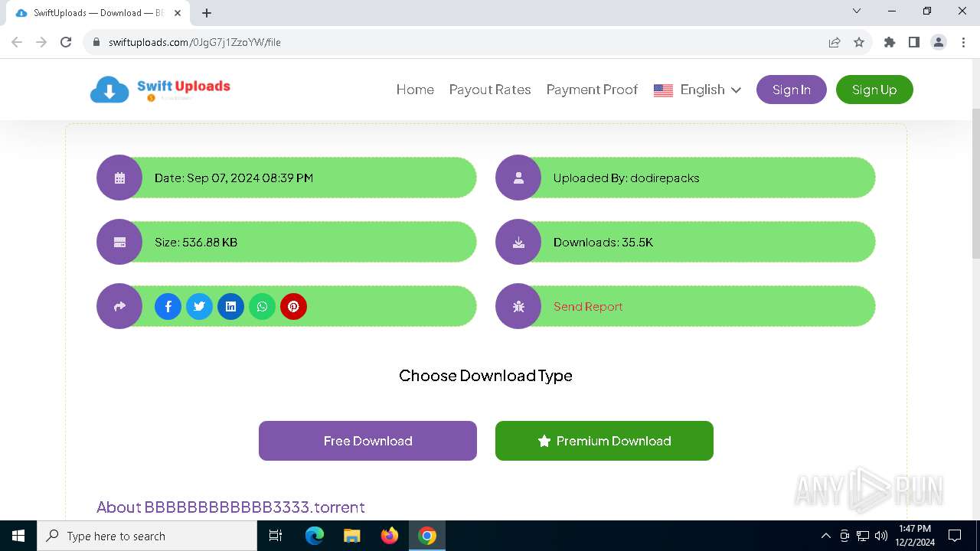The image size is (980, 551).
Task: Open Payout Rates page
Action: coord(490,90)
